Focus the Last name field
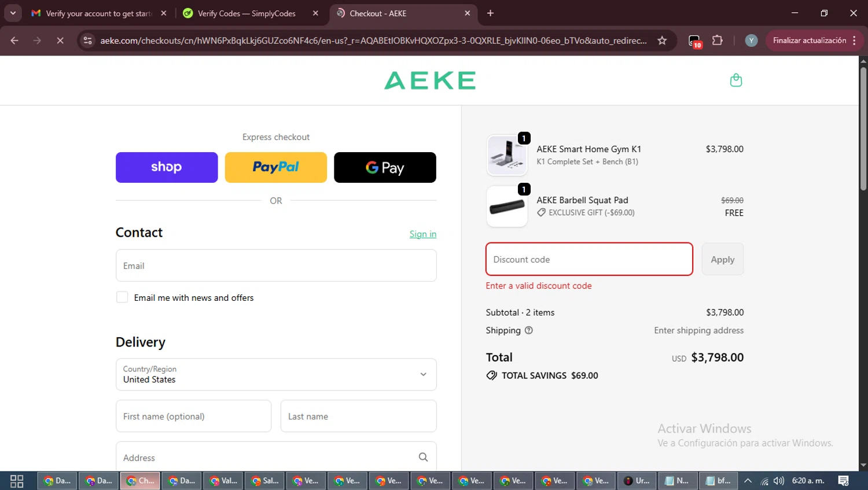The image size is (868, 490). [x=359, y=416]
